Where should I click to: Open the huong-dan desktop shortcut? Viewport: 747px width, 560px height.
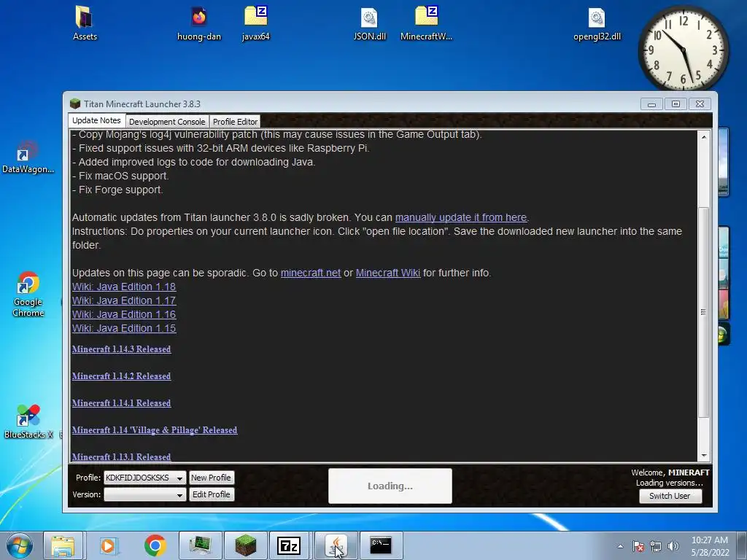198,23
